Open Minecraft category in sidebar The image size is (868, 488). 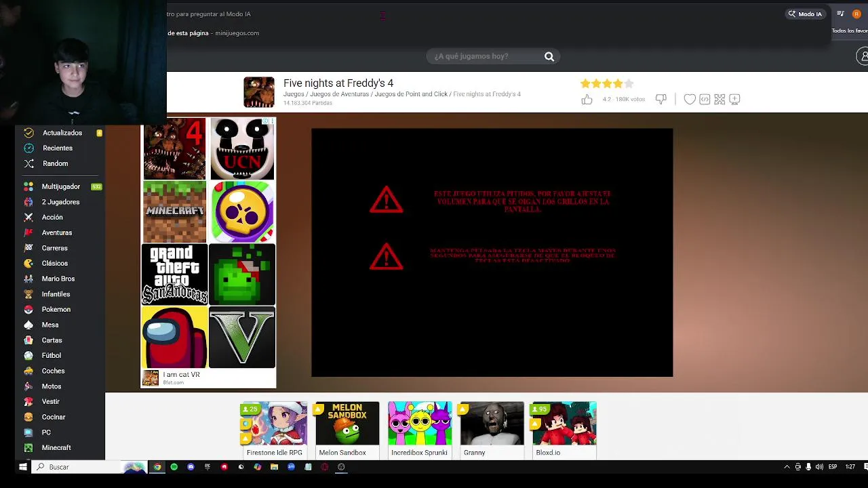click(x=56, y=447)
